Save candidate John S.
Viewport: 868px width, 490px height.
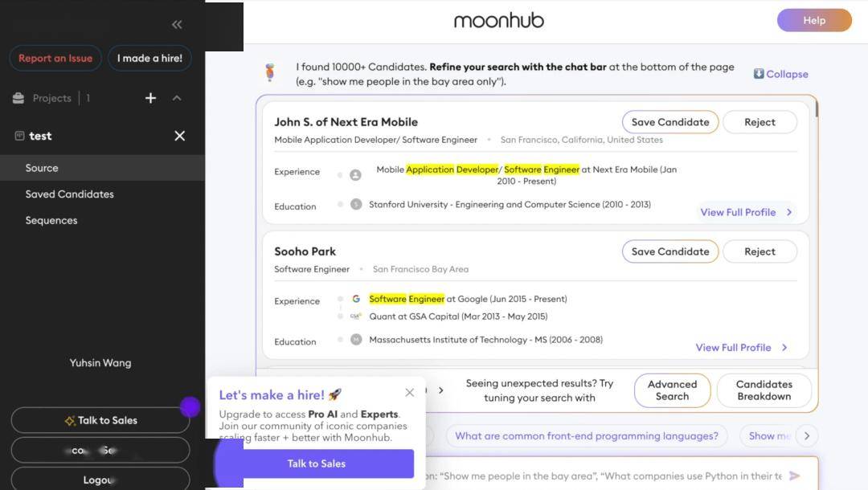click(x=669, y=122)
